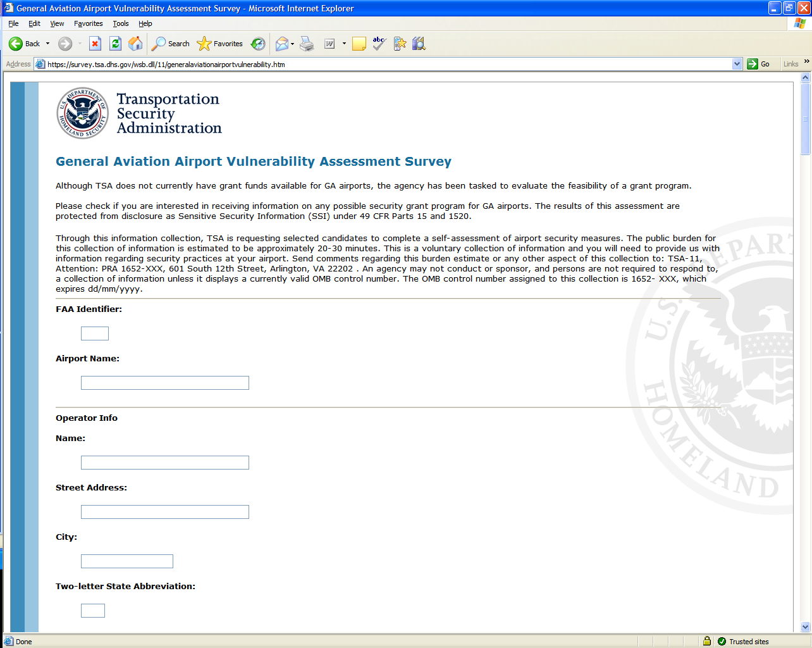Go to the Home page icon
Screen dimensions: 812x648
coord(135,44)
